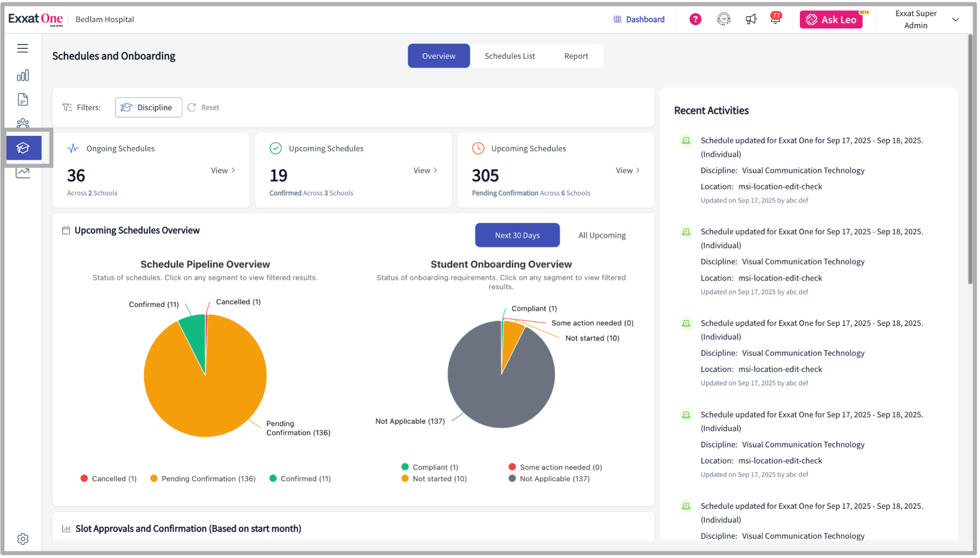980x558 pixels.
Task: Switch to the Next 30 Days view
Action: pos(517,235)
